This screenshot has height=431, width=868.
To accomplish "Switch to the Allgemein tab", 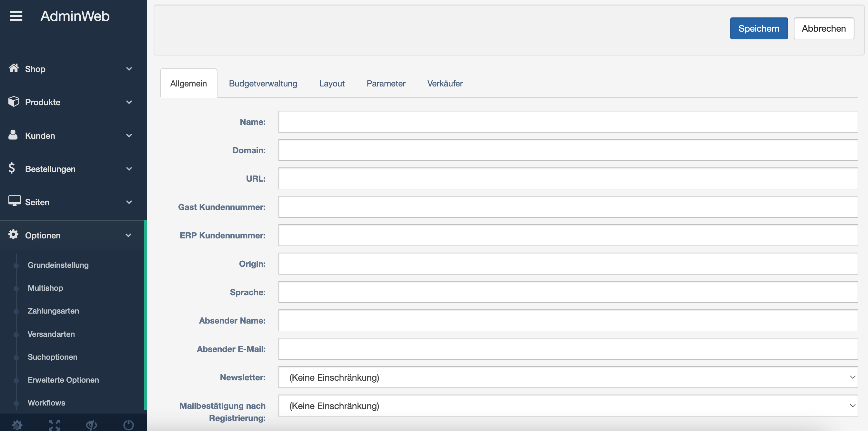I will click(x=189, y=84).
